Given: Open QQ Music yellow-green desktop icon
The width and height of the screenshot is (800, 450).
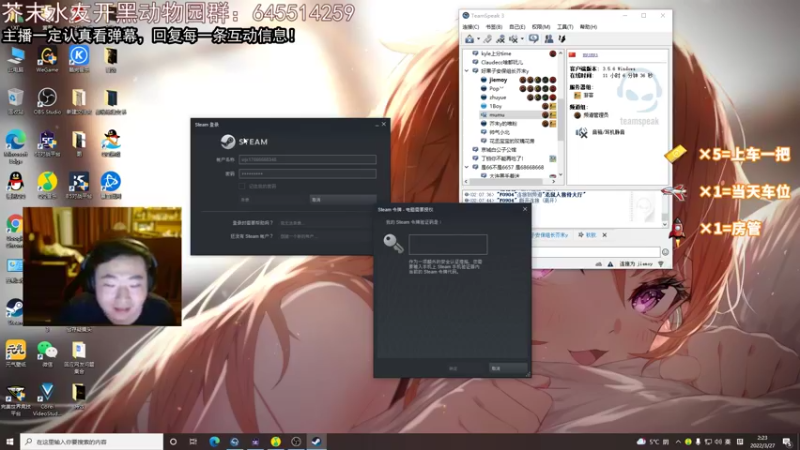Looking at the screenshot, I should 47,185.
